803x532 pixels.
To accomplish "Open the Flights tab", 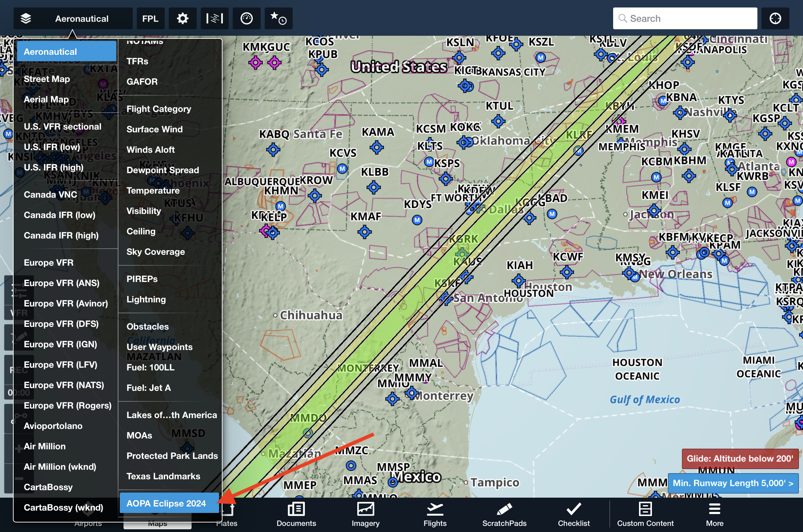I will (x=435, y=515).
